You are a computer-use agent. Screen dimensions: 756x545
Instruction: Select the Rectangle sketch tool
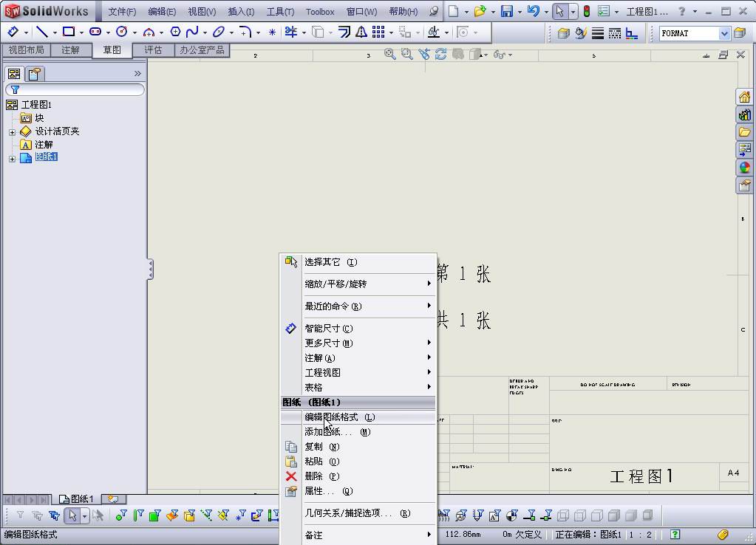69,32
